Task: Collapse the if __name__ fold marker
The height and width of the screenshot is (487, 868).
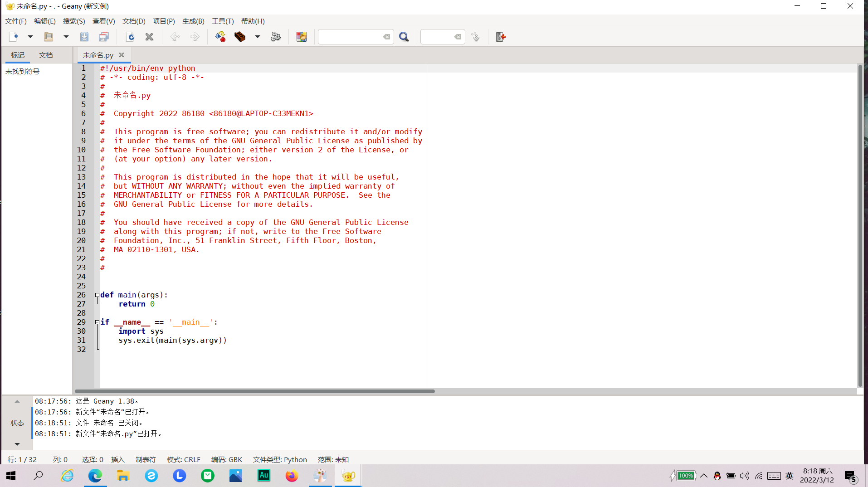Action: coord(97,322)
